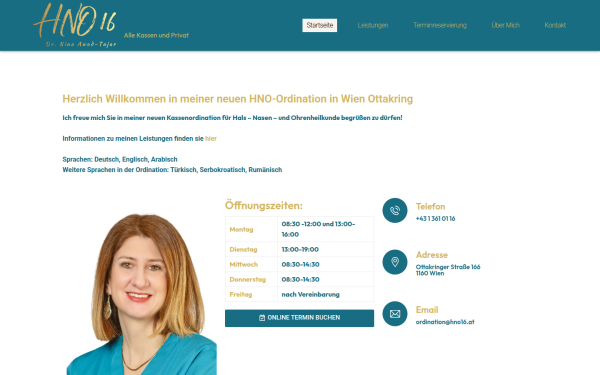Navigate to Kontakt page
Screen dimensions: 600x375
coord(555,25)
